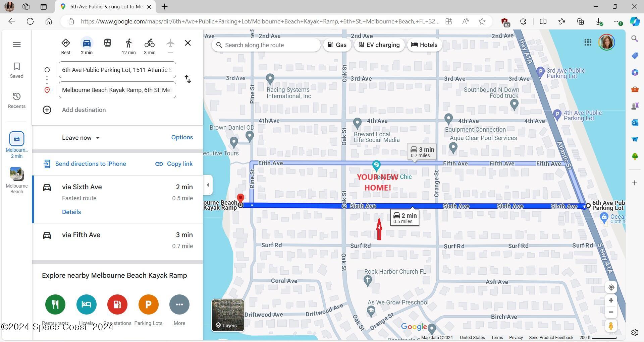Open browser split screen

pyautogui.click(x=543, y=21)
